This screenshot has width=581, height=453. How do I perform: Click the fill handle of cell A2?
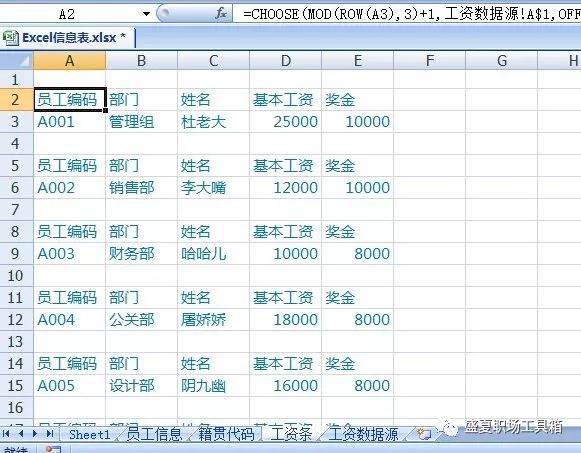[x=106, y=110]
